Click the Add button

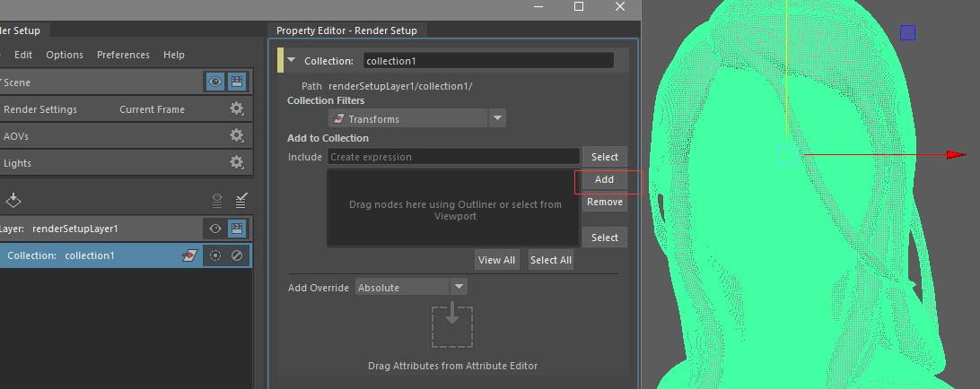604,179
